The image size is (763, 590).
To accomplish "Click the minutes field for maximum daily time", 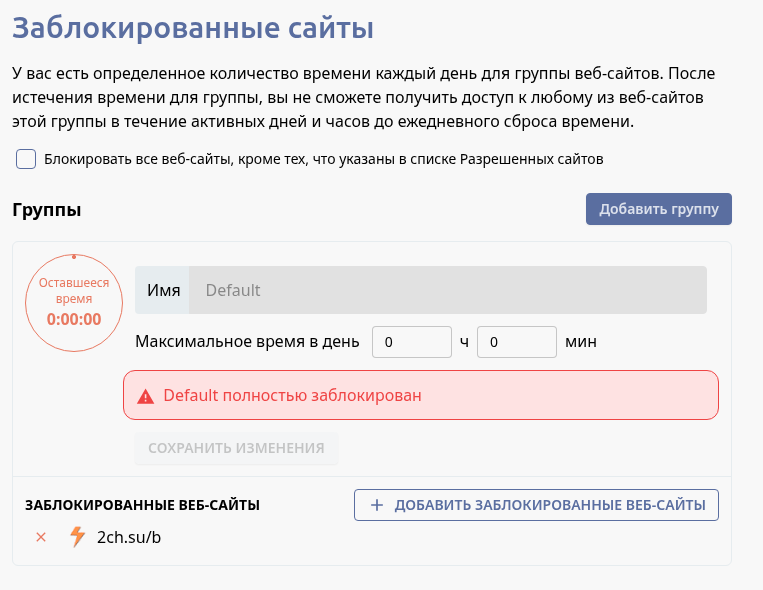I will pos(517,342).
